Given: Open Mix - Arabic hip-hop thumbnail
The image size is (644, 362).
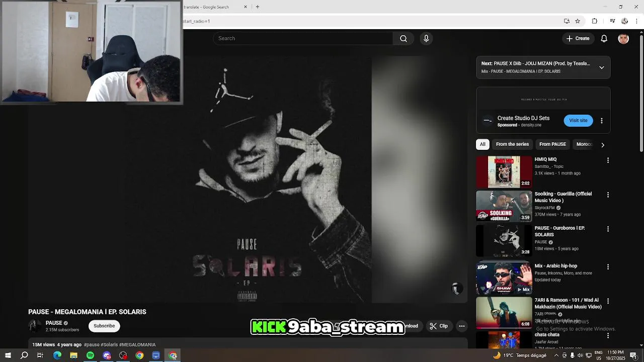Looking at the screenshot, I should click(504, 278).
